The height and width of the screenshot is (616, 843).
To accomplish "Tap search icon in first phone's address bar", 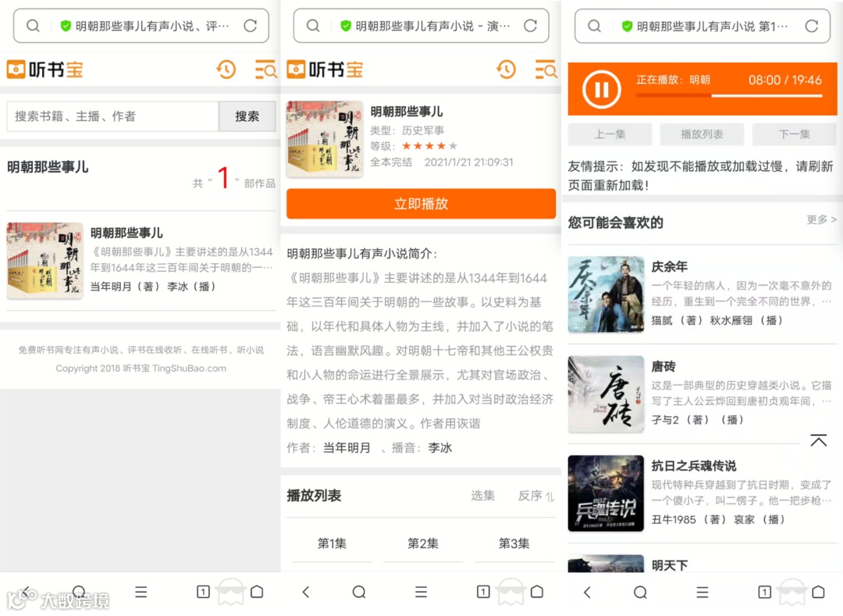I will (33, 26).
